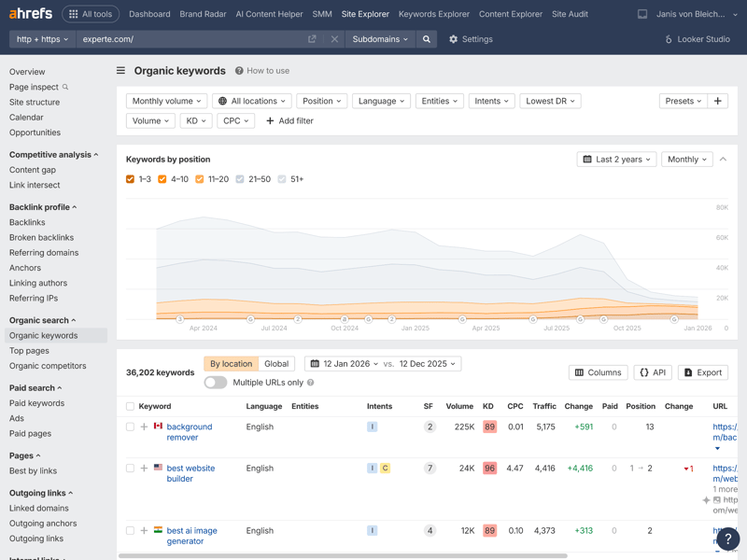The image size is (747, 560).
Task: Open URL in new tab icon
Action: (312, 39)
